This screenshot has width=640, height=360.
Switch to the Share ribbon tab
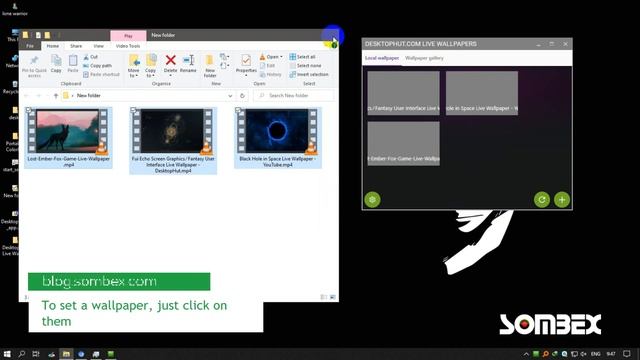76,46
